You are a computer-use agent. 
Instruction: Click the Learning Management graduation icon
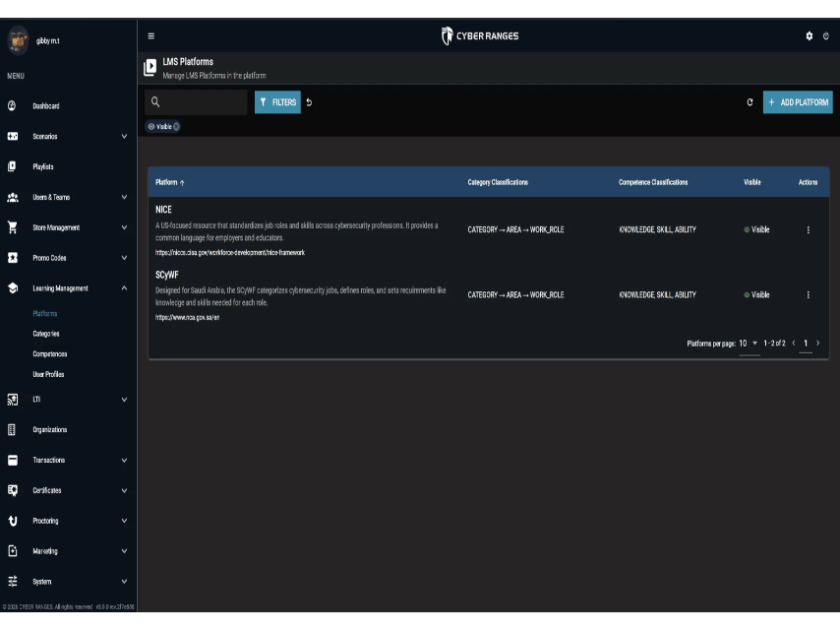[x=13, y=287]
